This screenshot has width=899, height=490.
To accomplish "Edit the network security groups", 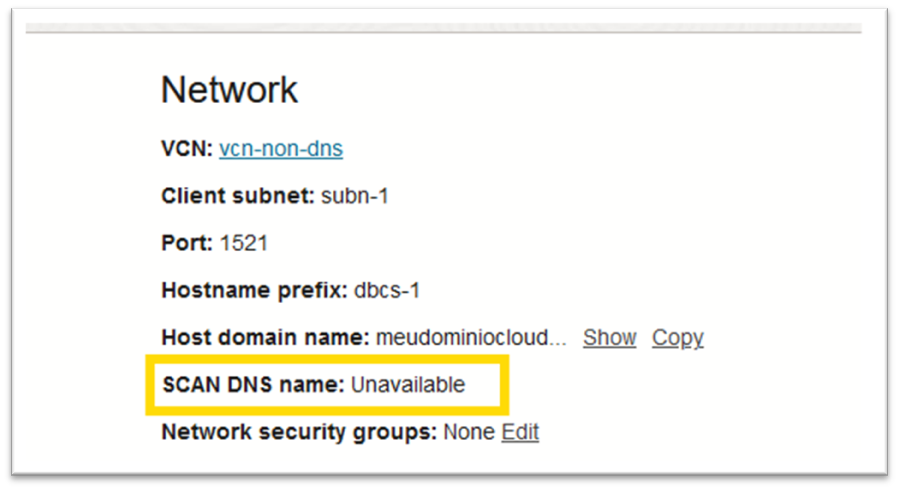I will tap(520, 432).
